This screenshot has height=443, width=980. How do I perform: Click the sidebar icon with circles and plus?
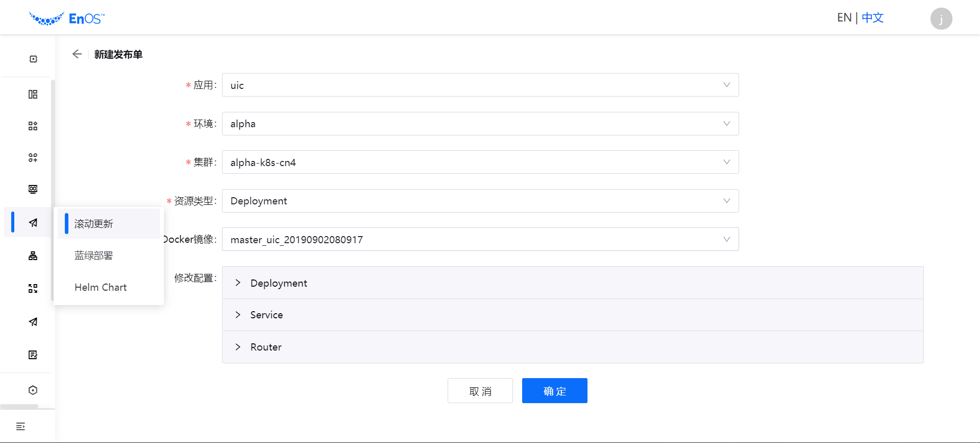[x=33, y=157]
